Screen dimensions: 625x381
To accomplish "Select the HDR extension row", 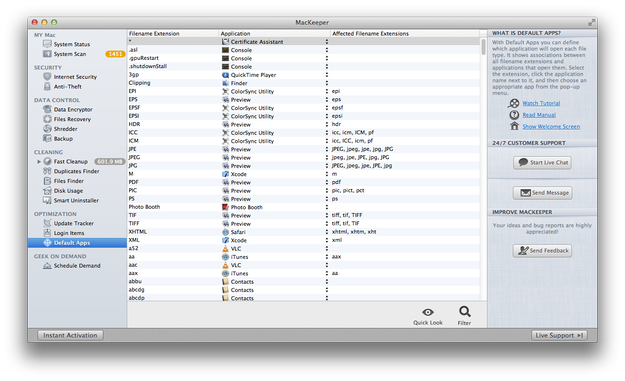I will tap(304, 124).
